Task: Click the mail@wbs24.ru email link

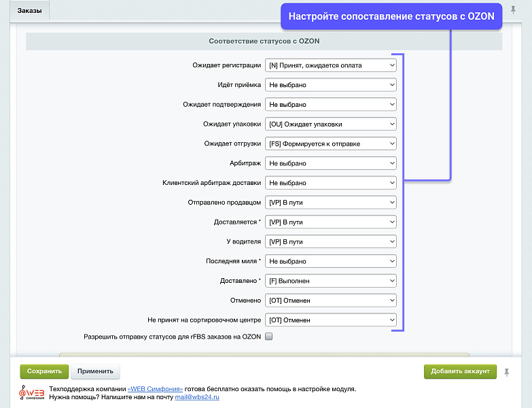Action: [x=197, y=396]
